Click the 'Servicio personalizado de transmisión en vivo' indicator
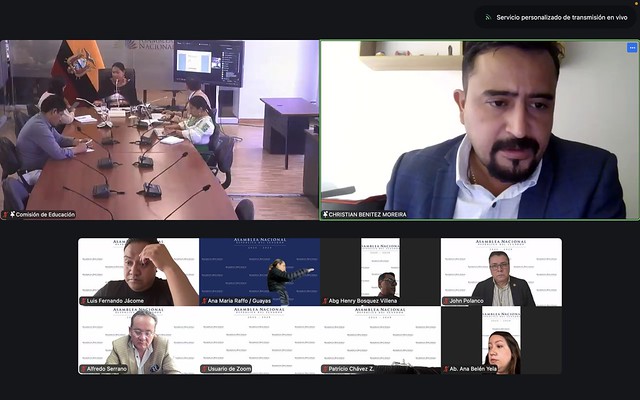Viewport: 640px width, 400px height. (556, 17)
